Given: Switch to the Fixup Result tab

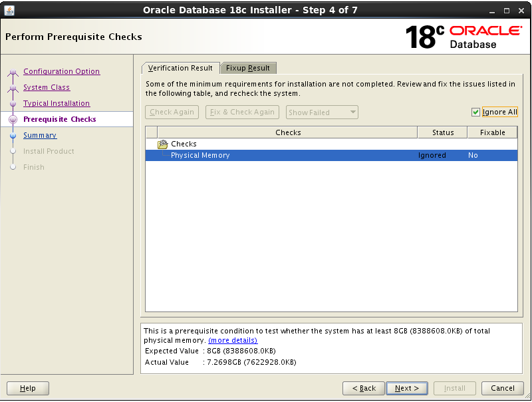Looking at the screenshot, I should tap(248, 68).
